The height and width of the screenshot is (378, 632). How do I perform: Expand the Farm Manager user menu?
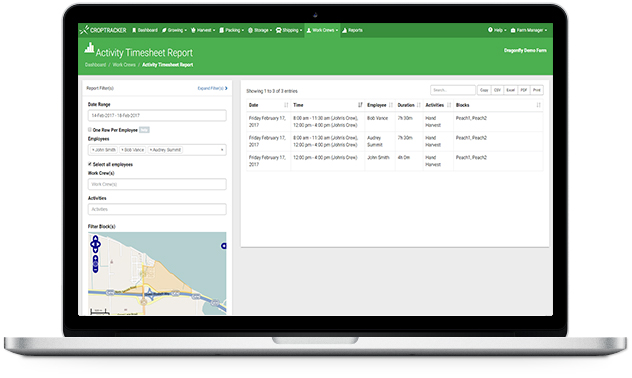[x=528, y=30]
